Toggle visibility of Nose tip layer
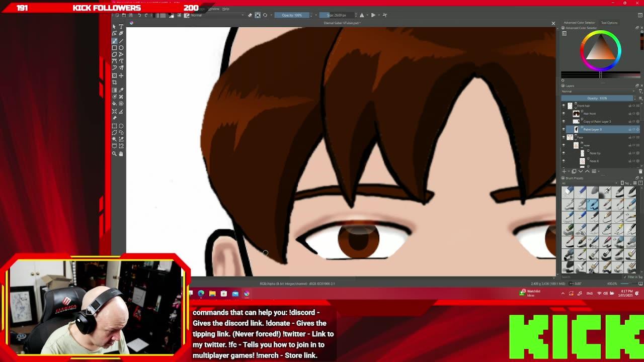 (x=563, y=153)
